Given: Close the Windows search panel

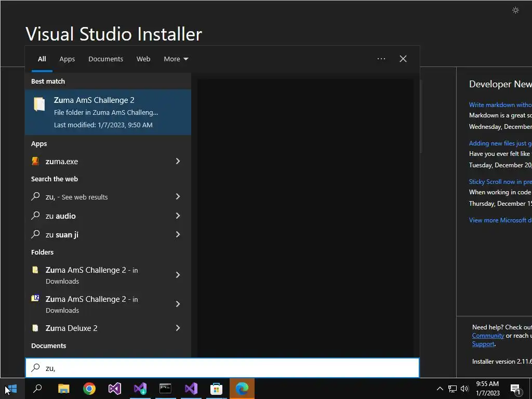Looking at the screenshot, I should [403, 59].
